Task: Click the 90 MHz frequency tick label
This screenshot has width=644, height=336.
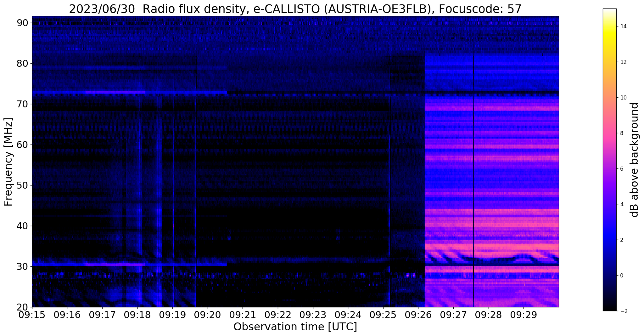Action: tap(23, 23)
